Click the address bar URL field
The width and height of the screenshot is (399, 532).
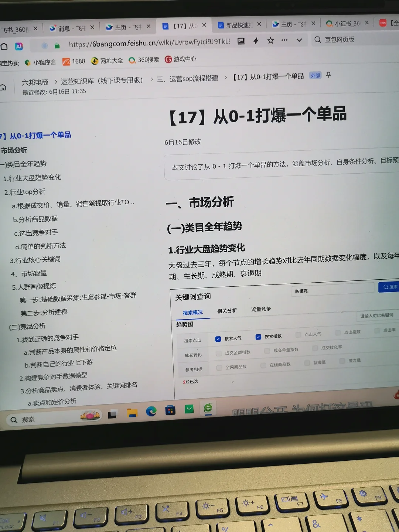(x=149, y=43)
